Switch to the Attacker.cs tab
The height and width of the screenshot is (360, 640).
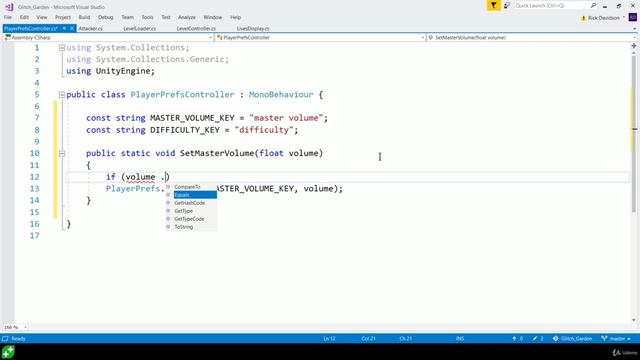point(90,29)
